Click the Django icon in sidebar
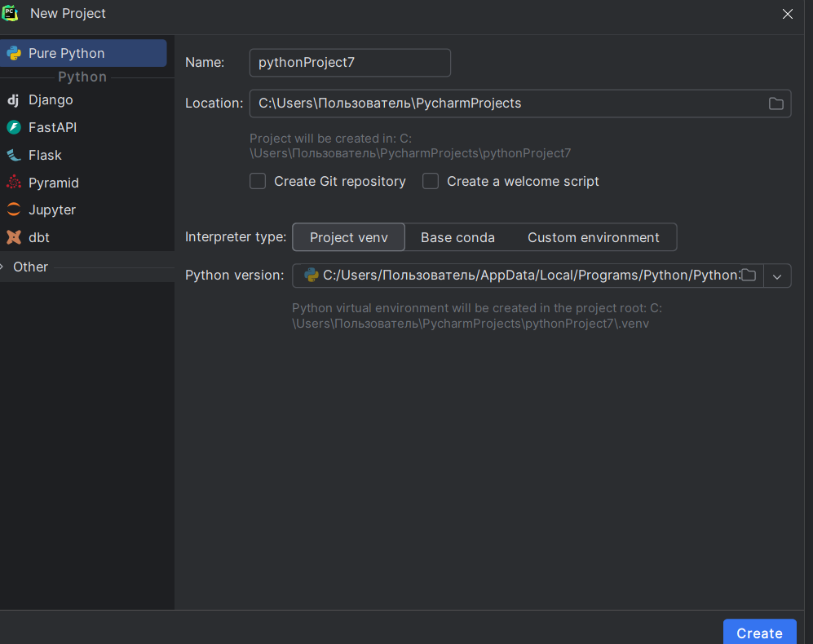The width and height of the screenshot is (813, 644). (14, 99)
